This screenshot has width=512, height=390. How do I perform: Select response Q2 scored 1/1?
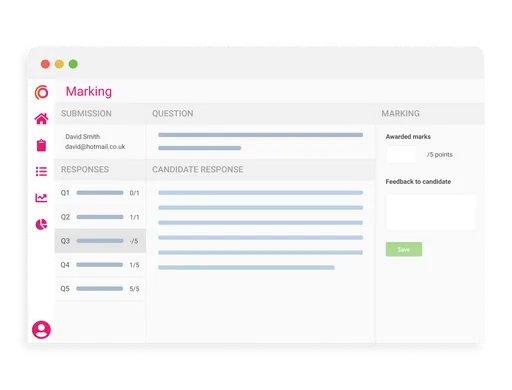click(100, 217)
